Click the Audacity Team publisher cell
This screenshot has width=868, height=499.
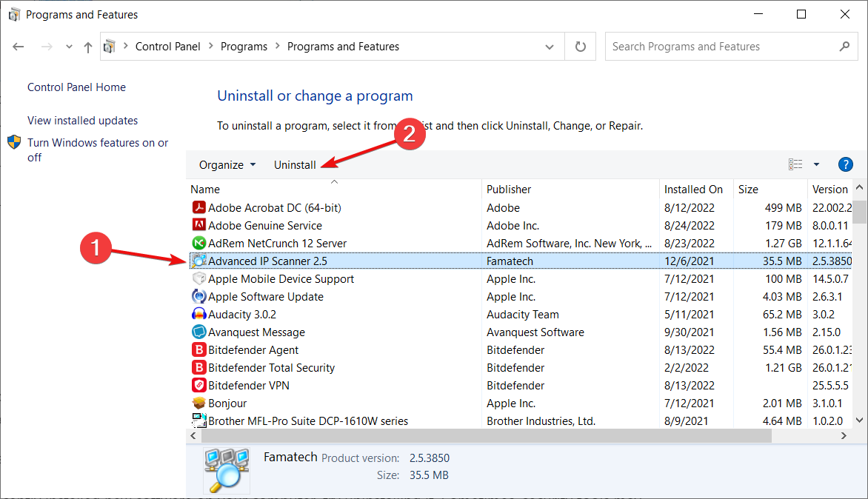point(523,314)
